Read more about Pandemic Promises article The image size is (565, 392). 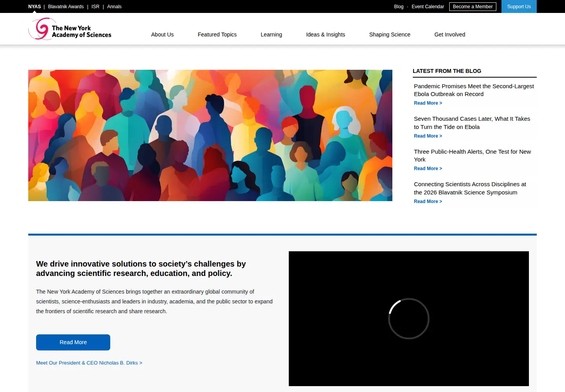point(428,103)
